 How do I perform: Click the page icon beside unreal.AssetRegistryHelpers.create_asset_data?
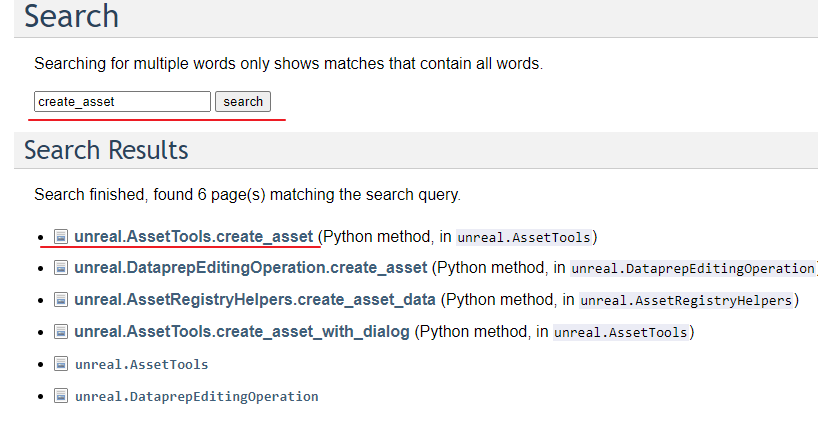61,300
